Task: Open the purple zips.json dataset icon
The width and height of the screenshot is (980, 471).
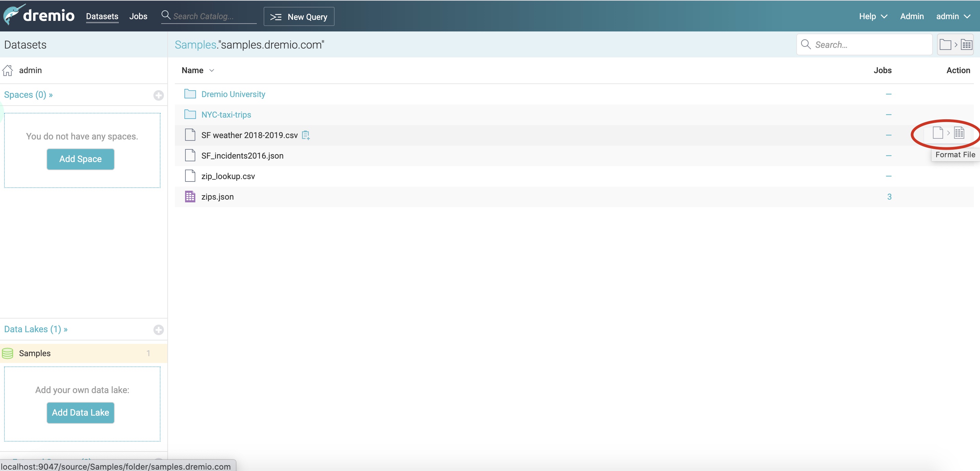Action: (190, 197)
